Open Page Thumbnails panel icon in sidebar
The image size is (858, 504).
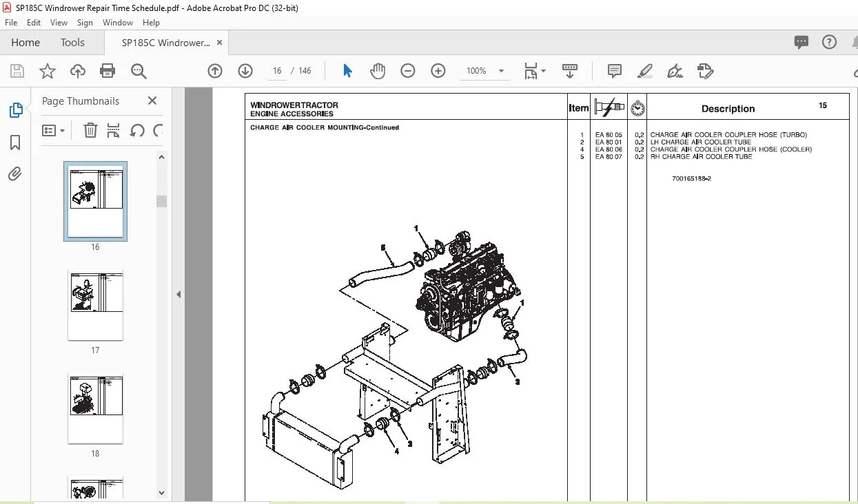(x=15, y=110)
